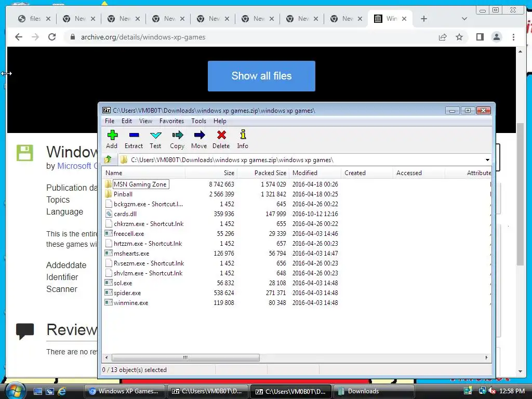Sort by the Size column header
This screenshot has width=532, height=399.
pos(211,173)
